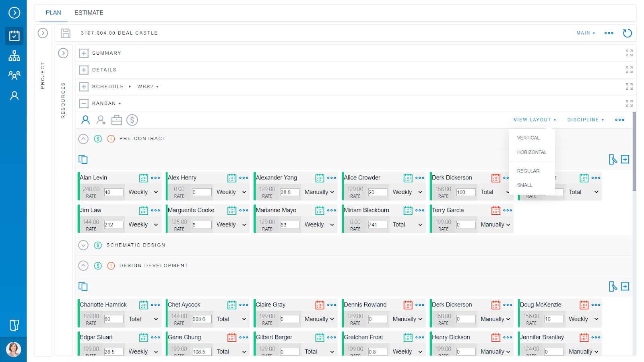
Task: Open the project plan calendar icon in sidebar
Action: (x=14, y=36)
